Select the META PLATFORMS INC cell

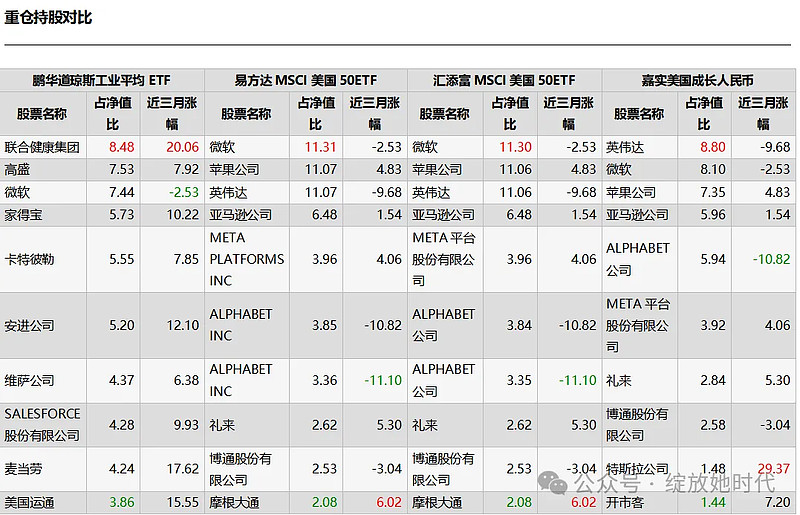[x=246, y=259]
